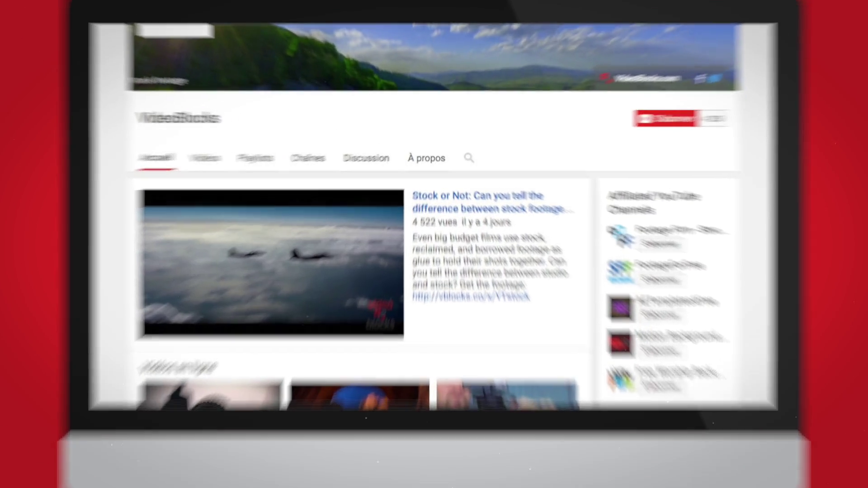Click the subscriber count beside Subscribe

(714, 118)
